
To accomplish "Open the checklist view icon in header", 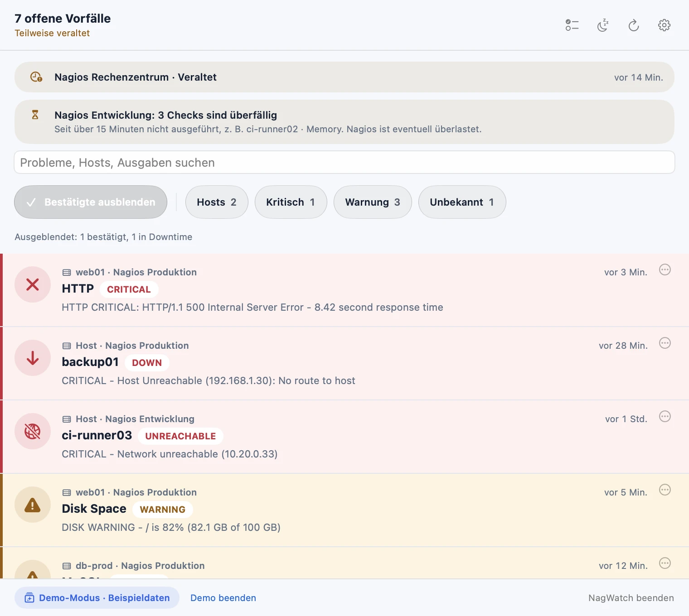I will click(x=572, y=25).
